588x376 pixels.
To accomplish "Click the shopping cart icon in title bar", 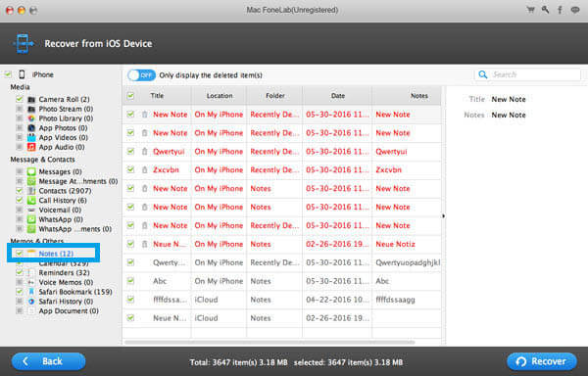I will pos(530,10).
